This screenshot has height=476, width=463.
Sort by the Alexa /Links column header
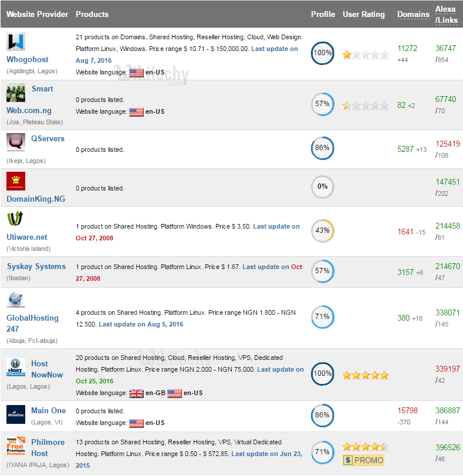pyautogui.click(x=445, y=14)
